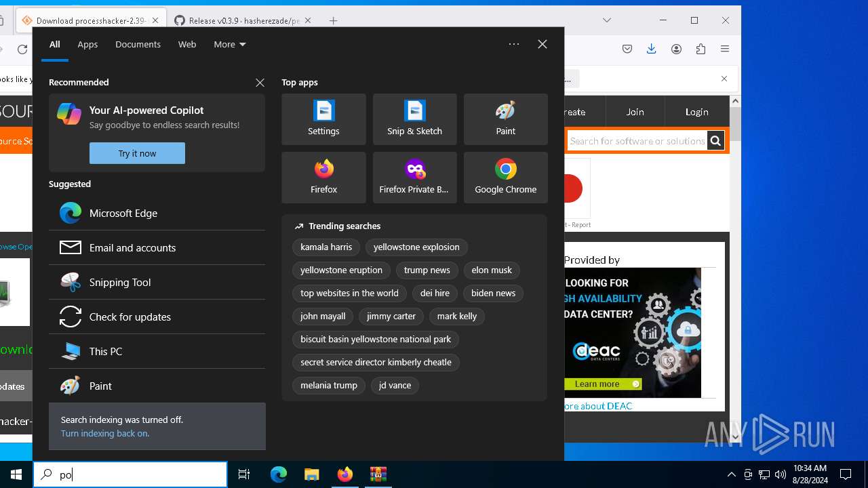
Task: Select Check for updates suggestion
Action: [157, 317]
